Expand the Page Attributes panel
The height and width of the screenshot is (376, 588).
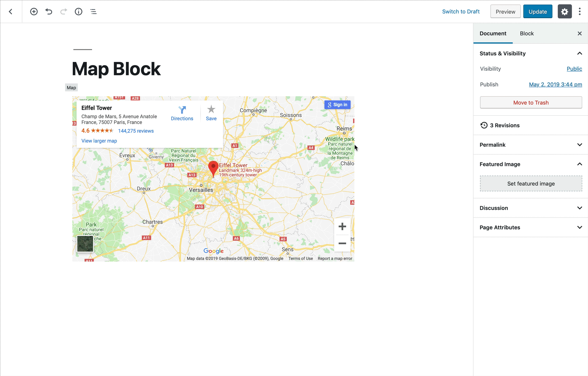tap(531, 227)
